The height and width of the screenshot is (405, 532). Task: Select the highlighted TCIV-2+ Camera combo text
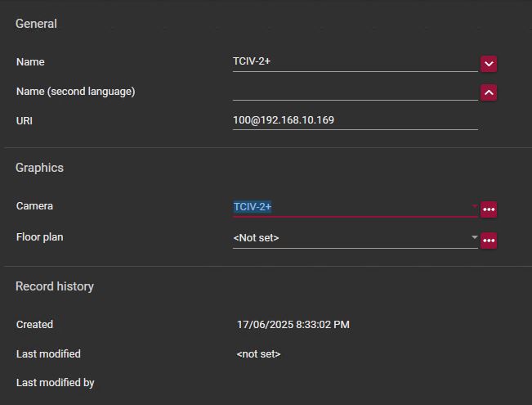[x=253, y=207]
